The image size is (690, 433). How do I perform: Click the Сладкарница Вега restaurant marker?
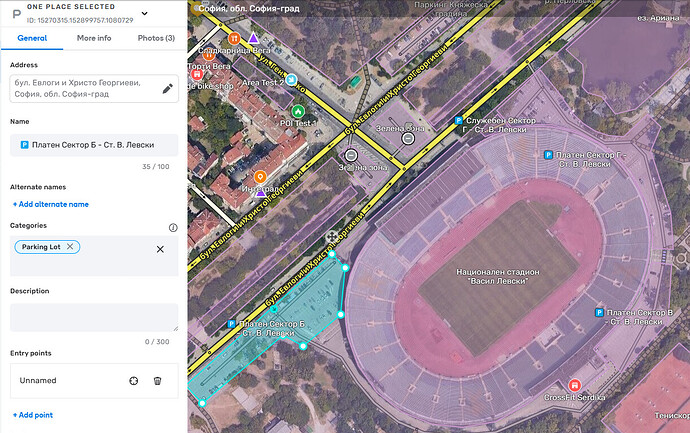[x=234, y=39]
